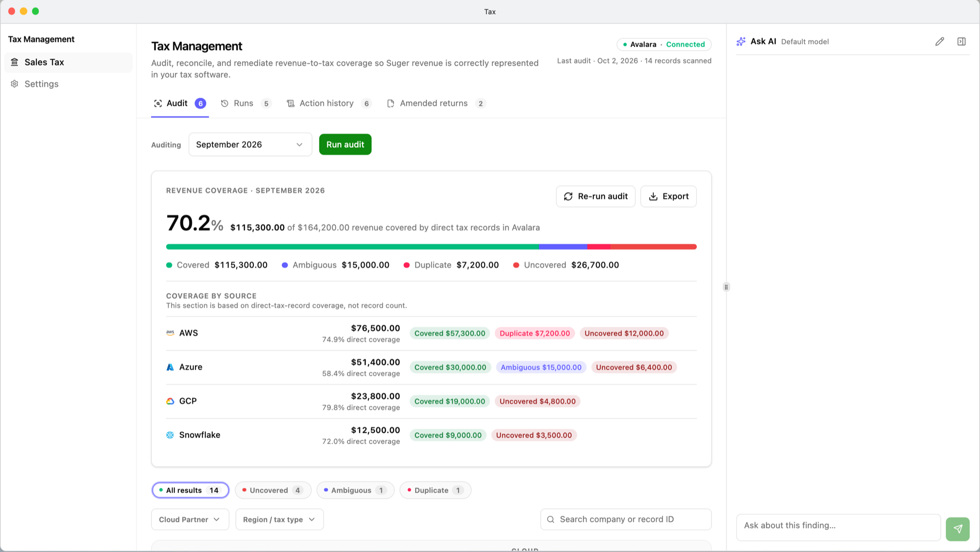Expand the Cloud Partner filter
This screenshot has width=980, height=552.
[190, 519]
